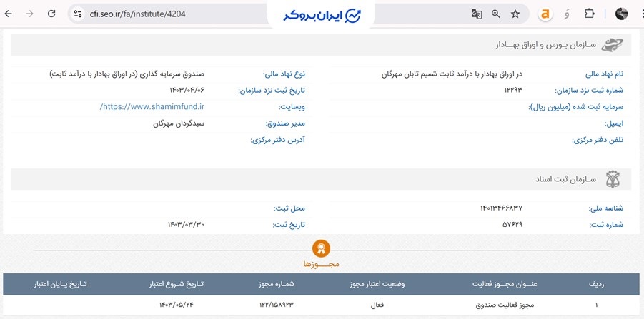Click the آدرس دفتر مرکزی label
This screenshot has width=644, height=319.
point(278,140)
